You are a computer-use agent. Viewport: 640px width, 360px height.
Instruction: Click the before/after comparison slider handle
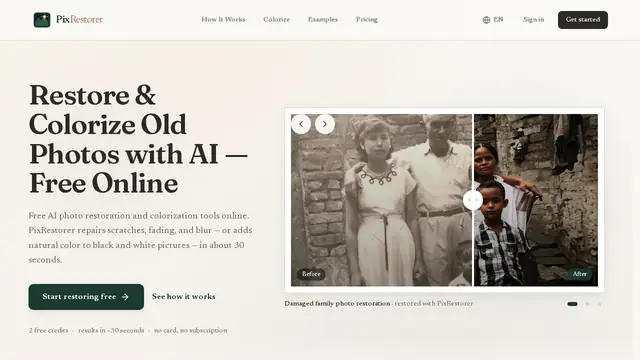pyautogui.click(x=473, y=200)
